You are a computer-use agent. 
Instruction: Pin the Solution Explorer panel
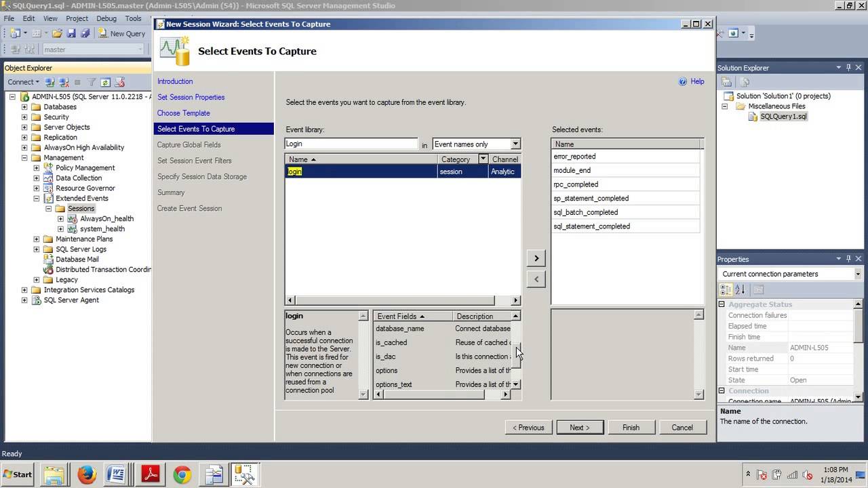pyautogui.click(x=848, y=68)
